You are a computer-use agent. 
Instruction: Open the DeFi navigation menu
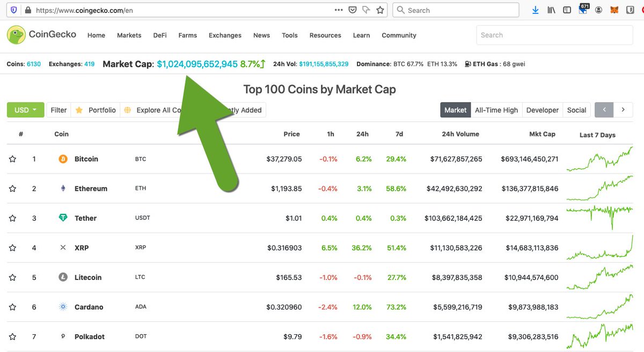pos(160,35)
